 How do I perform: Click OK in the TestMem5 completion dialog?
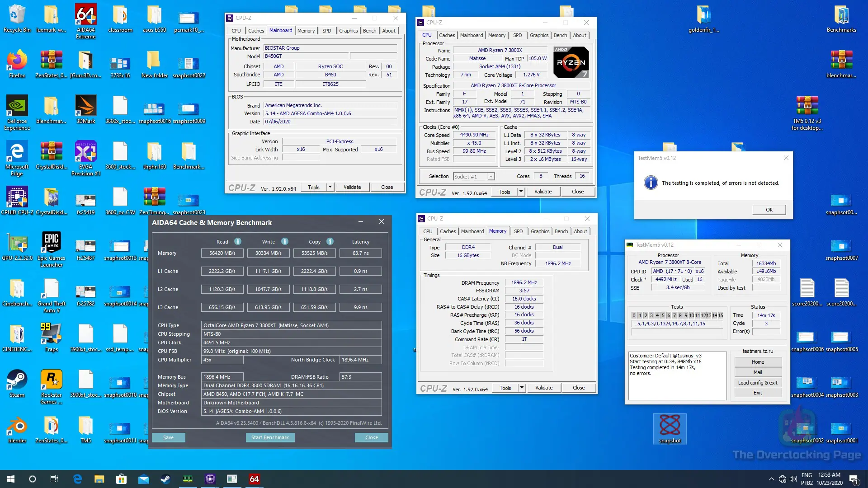click(769, 210)
